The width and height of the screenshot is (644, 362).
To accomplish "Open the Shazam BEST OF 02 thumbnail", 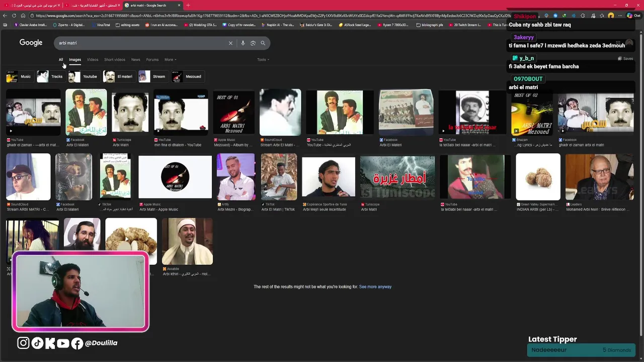I will (532, 113).
